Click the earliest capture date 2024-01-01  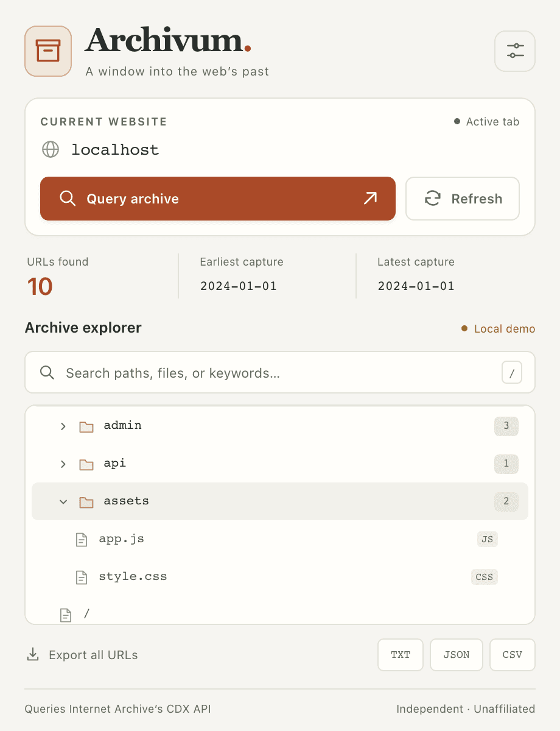pyautogui.click(x=239, y=286)
